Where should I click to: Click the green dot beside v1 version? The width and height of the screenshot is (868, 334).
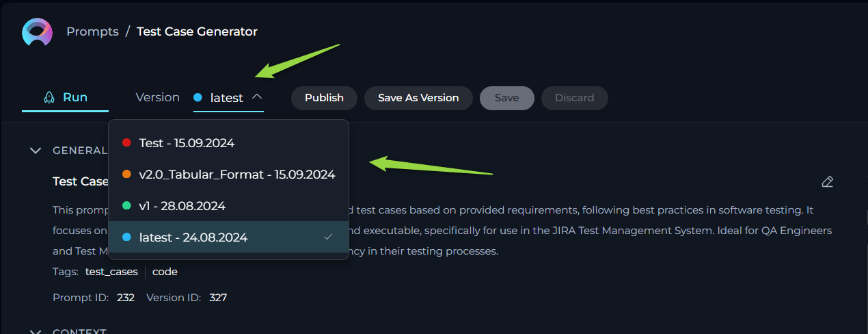click(126, 206)
